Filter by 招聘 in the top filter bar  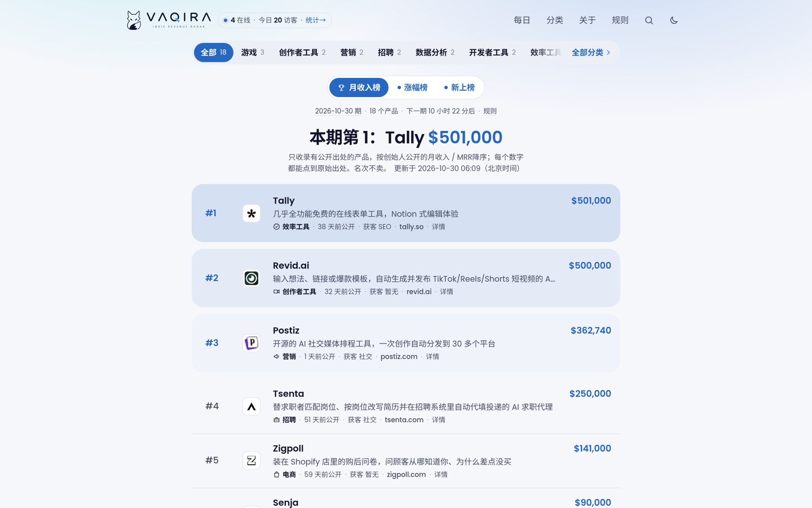(x=390, y=52)
